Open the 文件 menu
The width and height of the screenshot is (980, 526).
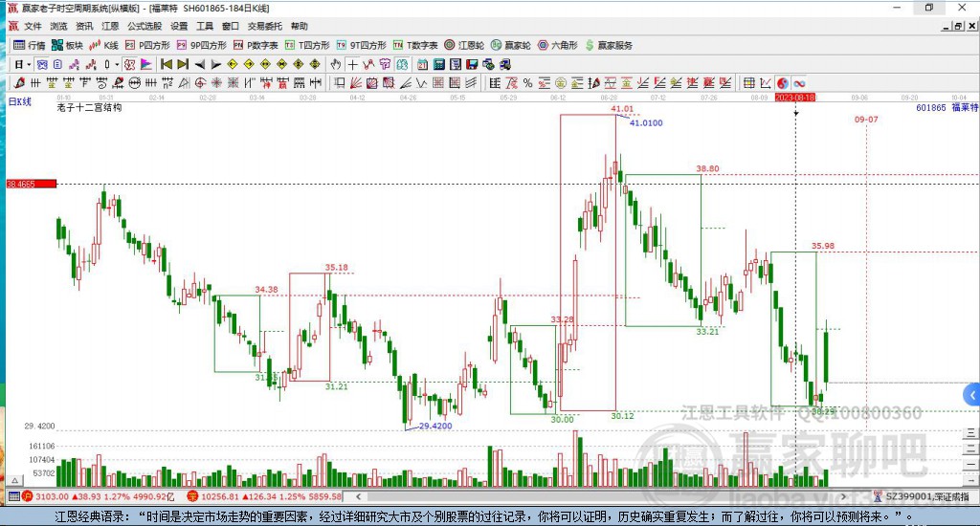click(x=33, y=26)
